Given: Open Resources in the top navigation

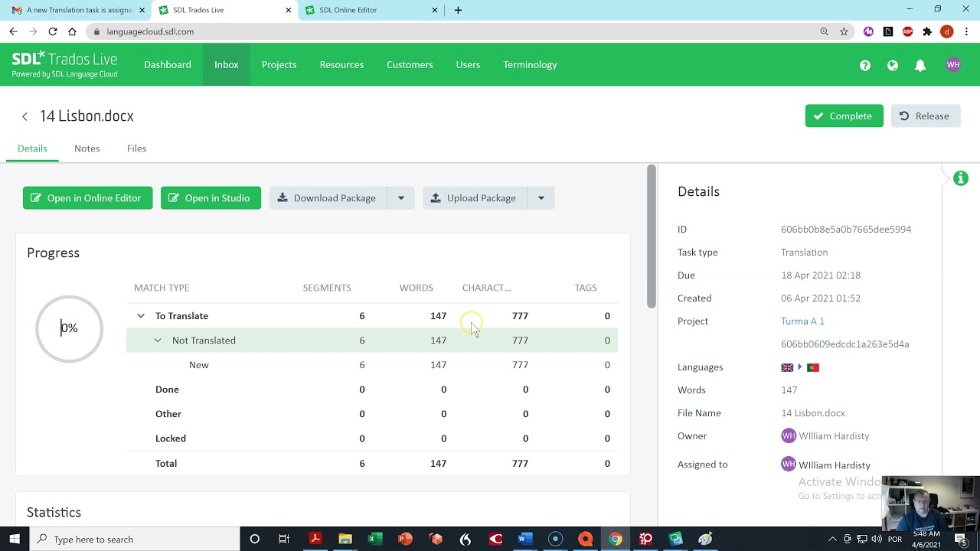Looking at the screenshot, I should 341,65.
